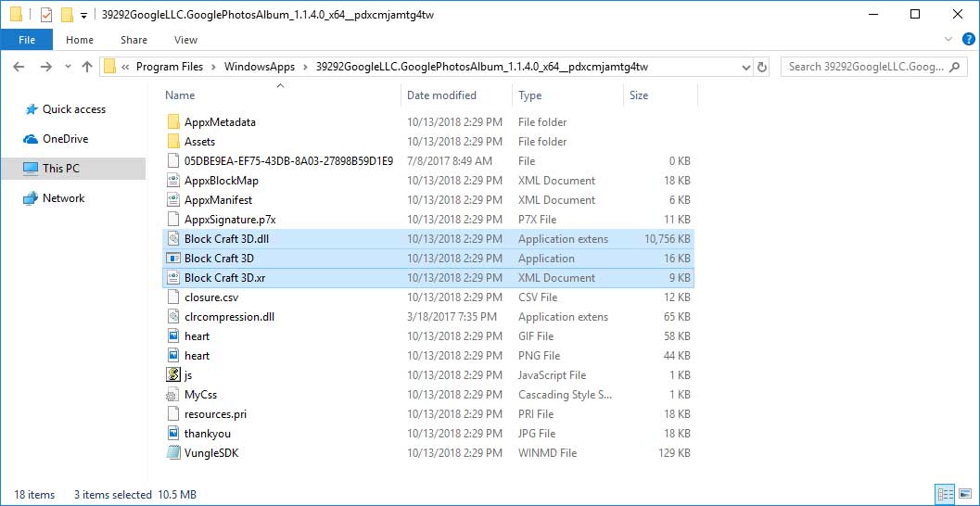This screenshot has width=980, height=506.
Task: Switch to the View ribbon tab
Action: (185, 40)
